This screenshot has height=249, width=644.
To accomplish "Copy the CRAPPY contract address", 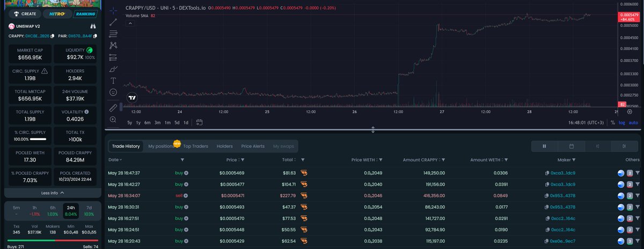I will point(53,36).
